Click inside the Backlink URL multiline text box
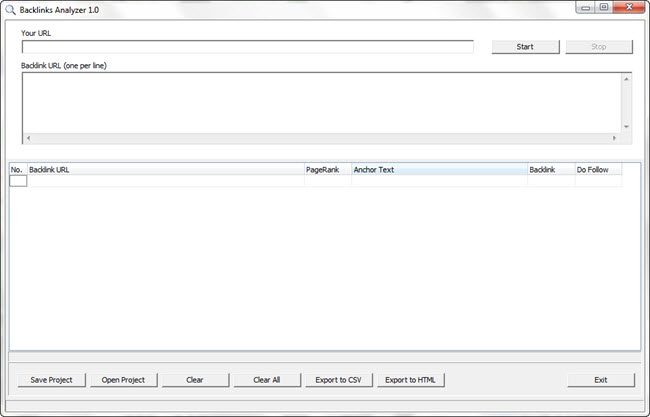 point(320,100)
